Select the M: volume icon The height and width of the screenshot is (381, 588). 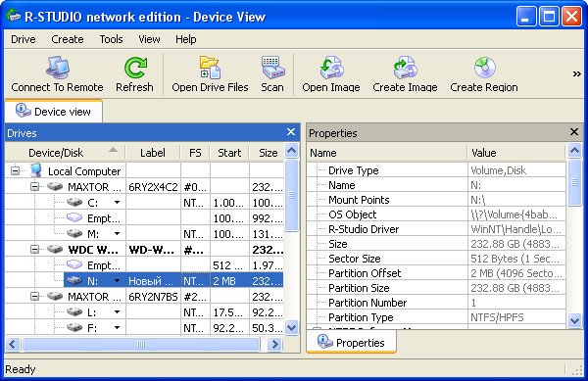point(74,234)
